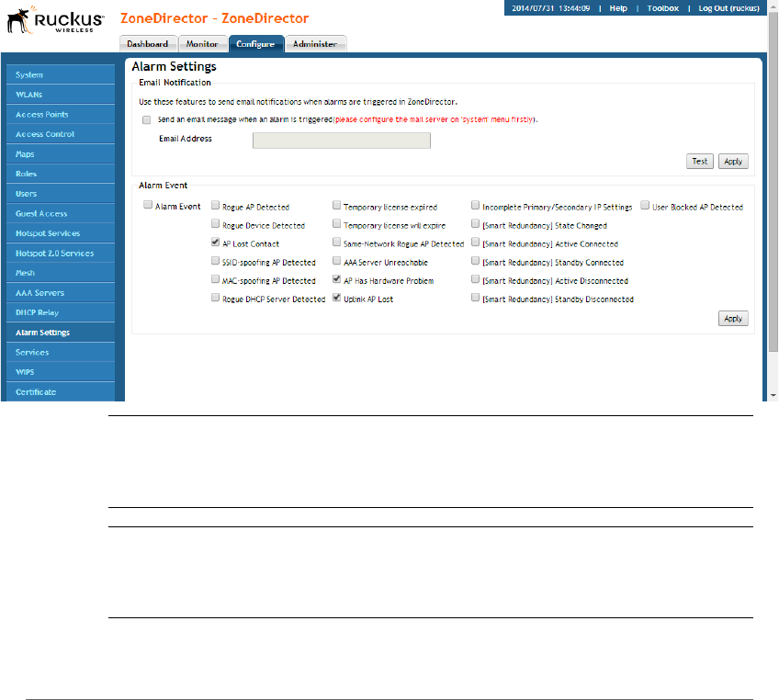Open Access Points configuration
The width and height of the screenshot is (779, 700).
point(61,114)
